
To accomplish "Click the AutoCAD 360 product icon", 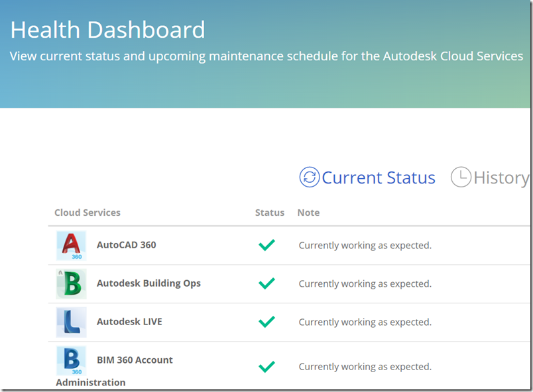I will pos(71,246).
